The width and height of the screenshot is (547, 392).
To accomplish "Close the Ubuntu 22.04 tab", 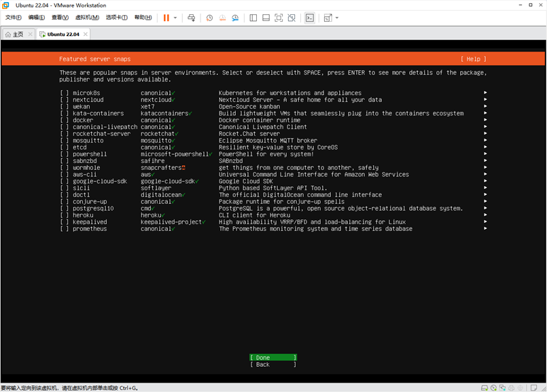I will pos(86,34).
